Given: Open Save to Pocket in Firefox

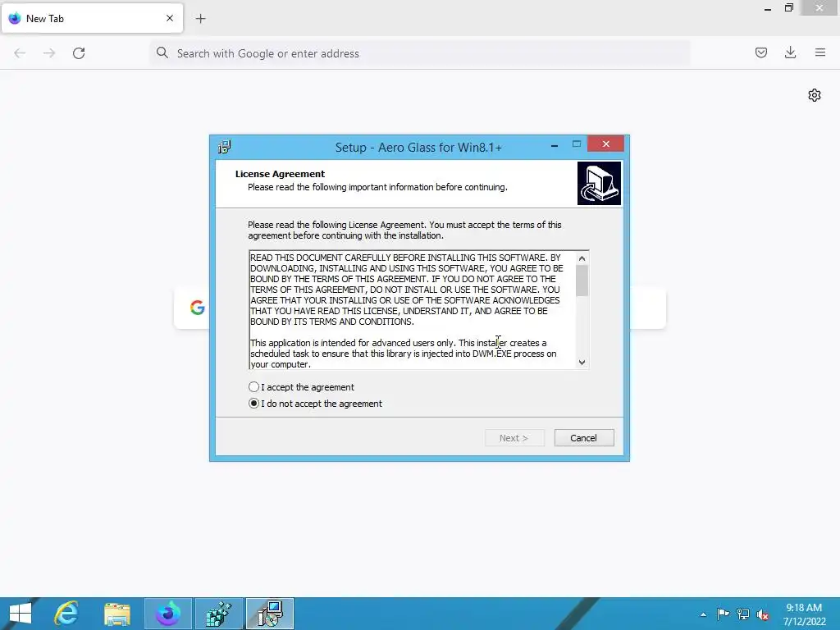Looking at the screenshot, I should click(x=761, y=52).
